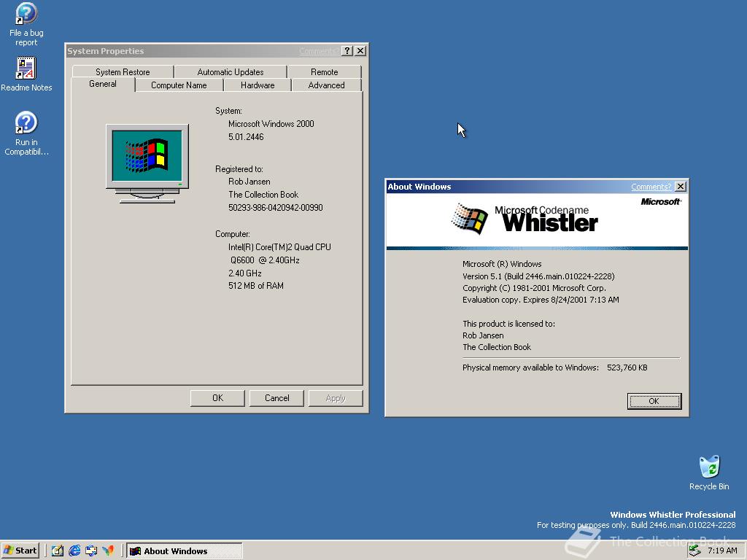This screenshot has height=560, width=747.
Task: Open the Run in Compatibility shortcut
Action: tap(26, 134)
